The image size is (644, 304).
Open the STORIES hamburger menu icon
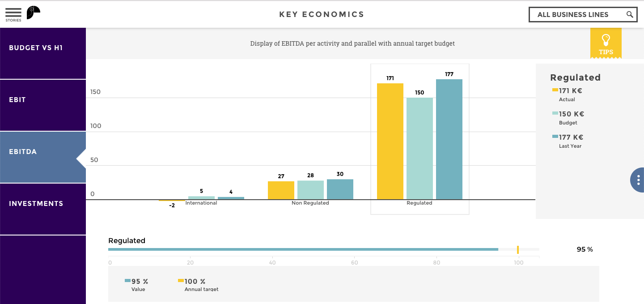(13, 13)
